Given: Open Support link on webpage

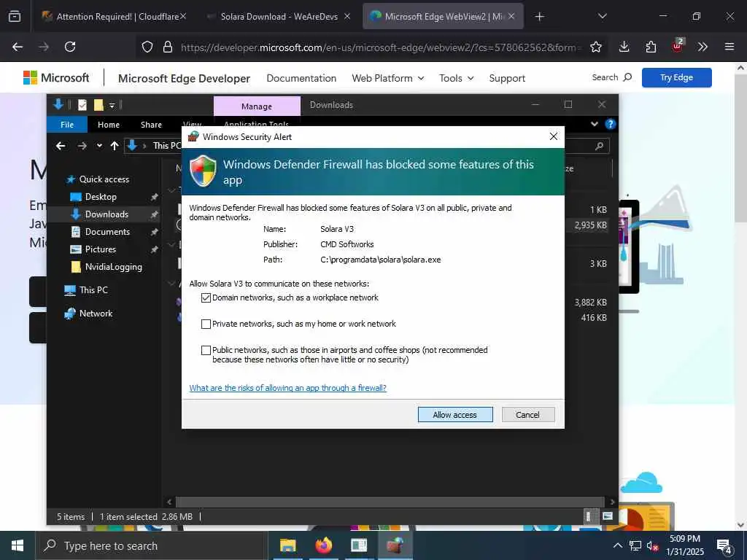Looking at the screenshot, I should (507, 78).
